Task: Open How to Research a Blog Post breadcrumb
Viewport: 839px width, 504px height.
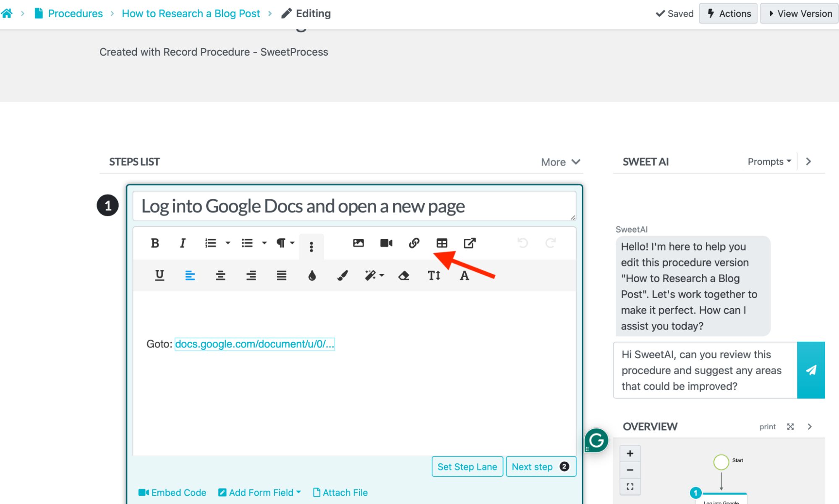Action: (191, 13)
